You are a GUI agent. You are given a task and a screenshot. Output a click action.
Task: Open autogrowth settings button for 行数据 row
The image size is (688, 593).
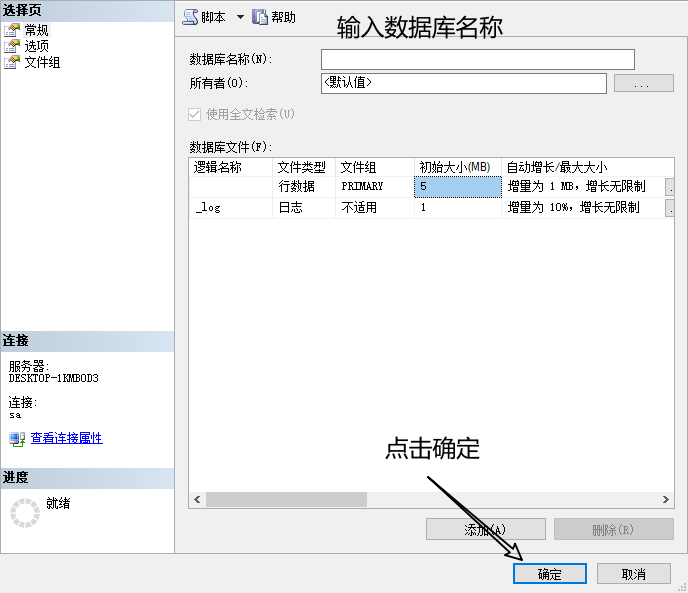pos(670,187)
